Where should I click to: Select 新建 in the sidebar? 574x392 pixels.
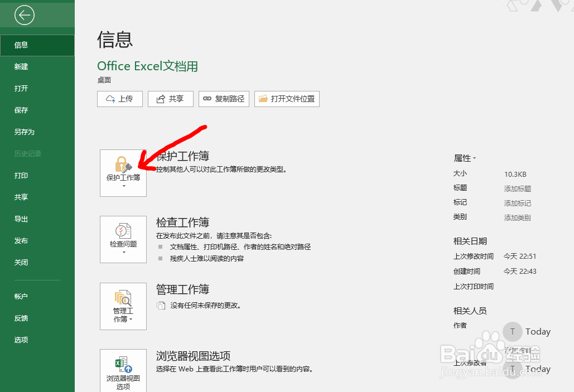coord(21,66)
